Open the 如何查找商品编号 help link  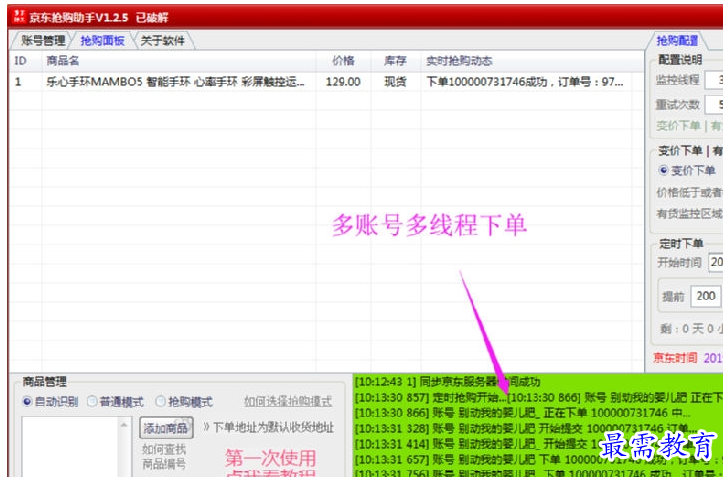164,456
